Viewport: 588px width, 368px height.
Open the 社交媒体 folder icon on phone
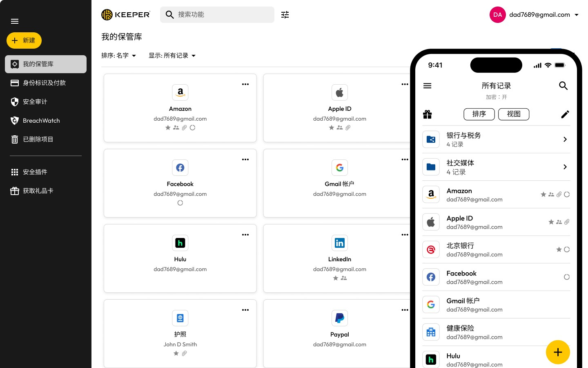[431, 167]
